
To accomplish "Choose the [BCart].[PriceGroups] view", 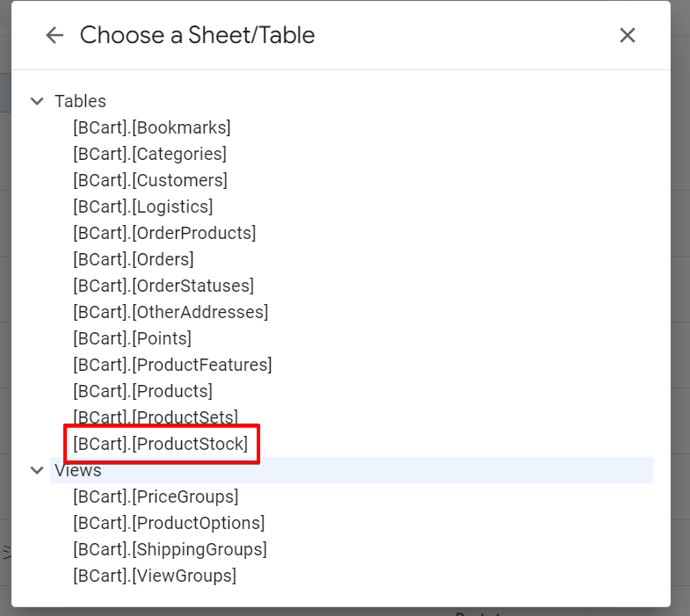I will coord(156,496).
